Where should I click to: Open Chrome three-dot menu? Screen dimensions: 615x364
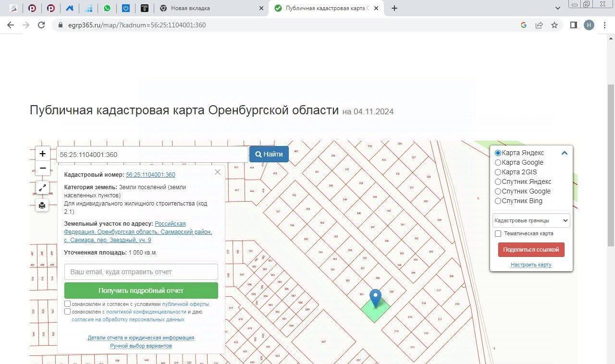[x=604, y=25]
